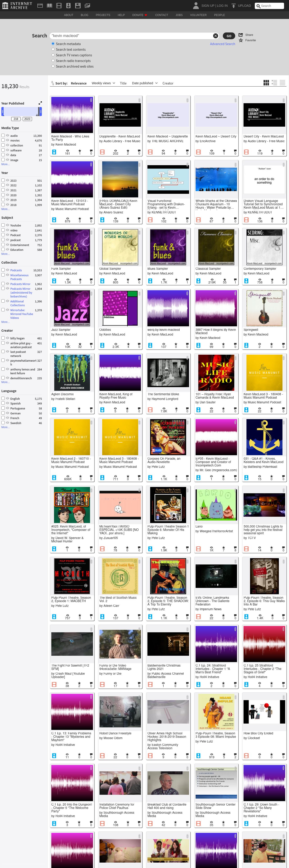Image resolution: width=289 pixels, height=868 pixels.
Task: Select Search metadata radio button
Action: point(53,44)
